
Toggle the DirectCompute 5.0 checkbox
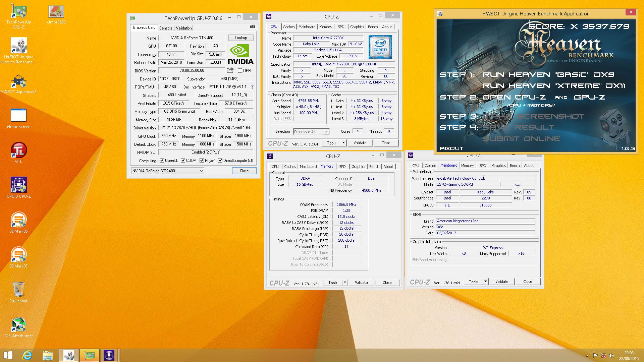[x=220, y=161]
